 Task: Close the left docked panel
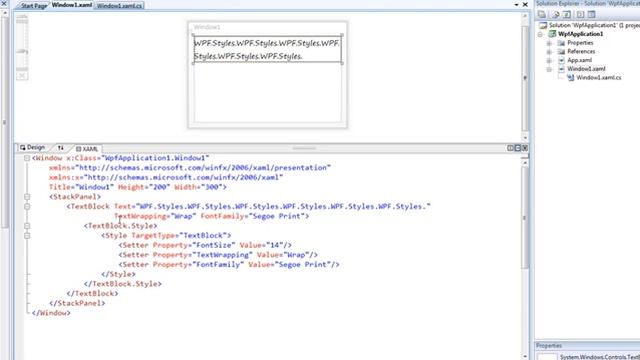(4, 4)
